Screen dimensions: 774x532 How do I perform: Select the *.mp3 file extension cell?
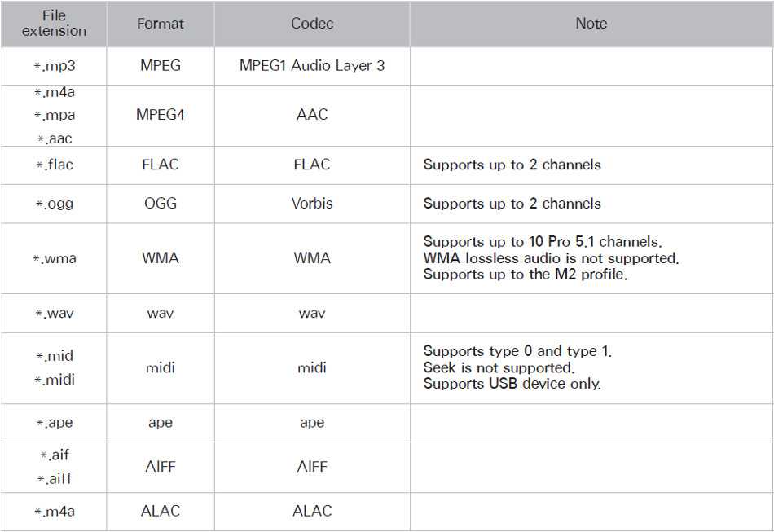click(x=54, y=66)
